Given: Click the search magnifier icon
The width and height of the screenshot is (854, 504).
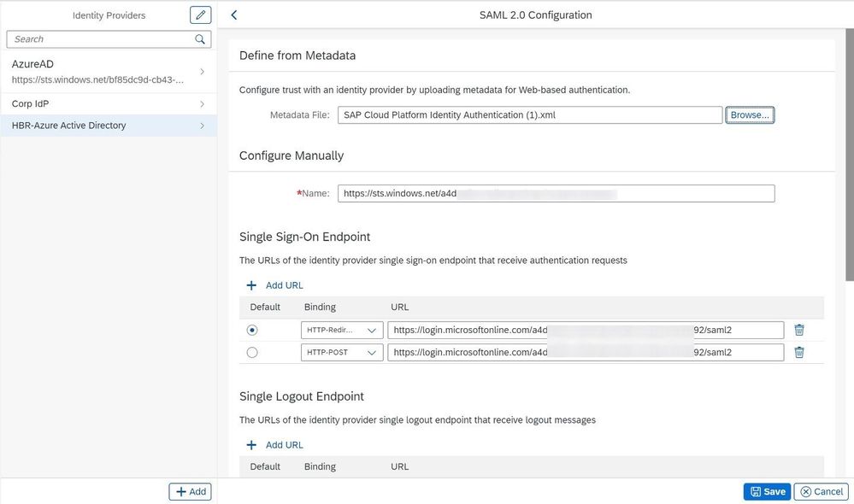Looking at the screenshot, I should (200, 39).
